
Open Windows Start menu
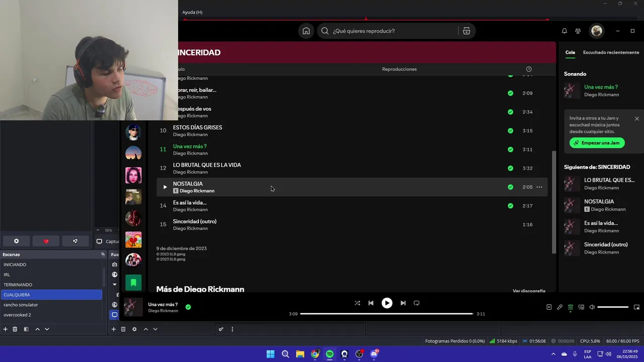point(271,354)
